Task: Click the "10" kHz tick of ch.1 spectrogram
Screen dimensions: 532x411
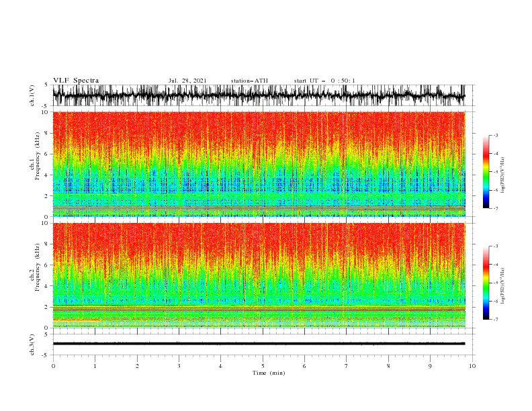Action: [45, 112]
